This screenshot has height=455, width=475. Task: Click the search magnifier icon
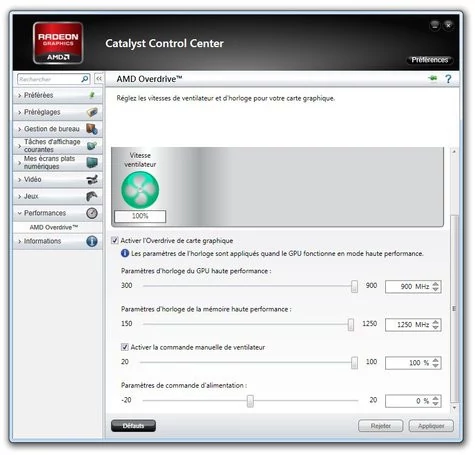[x=85, y=79]
